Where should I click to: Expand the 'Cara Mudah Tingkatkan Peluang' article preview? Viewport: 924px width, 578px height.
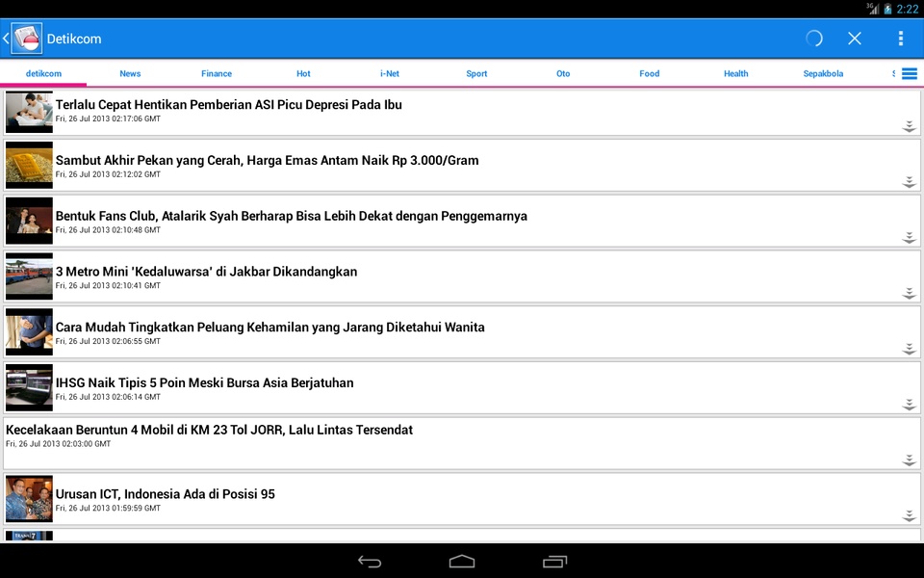(910, 349)
